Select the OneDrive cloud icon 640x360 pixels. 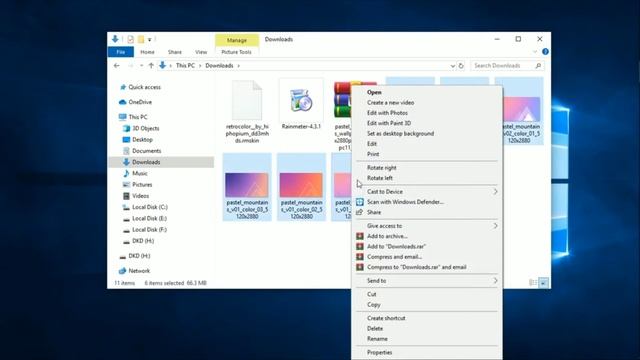122,102
